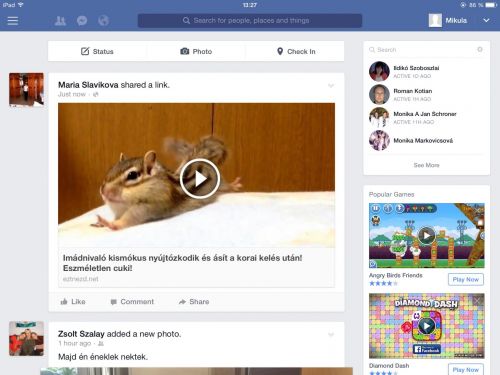Expand options on Maria Slavikova's post

[x=331, y=86]
